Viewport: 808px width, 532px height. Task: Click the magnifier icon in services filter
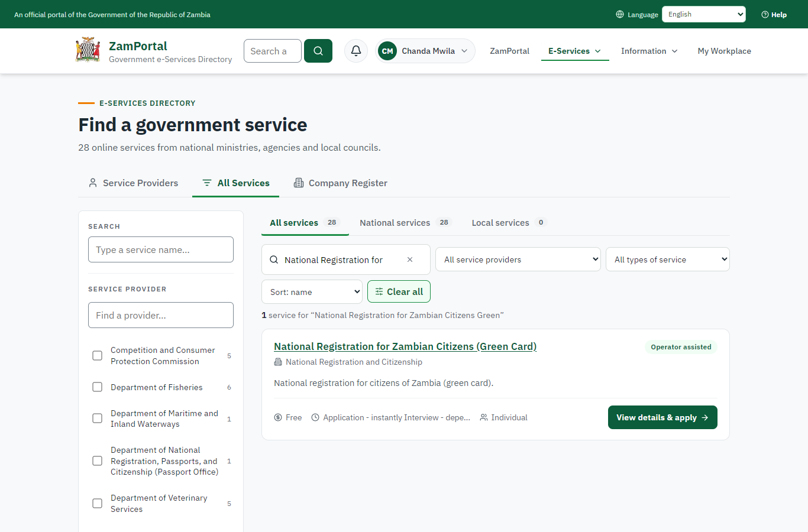pos(274,259)
